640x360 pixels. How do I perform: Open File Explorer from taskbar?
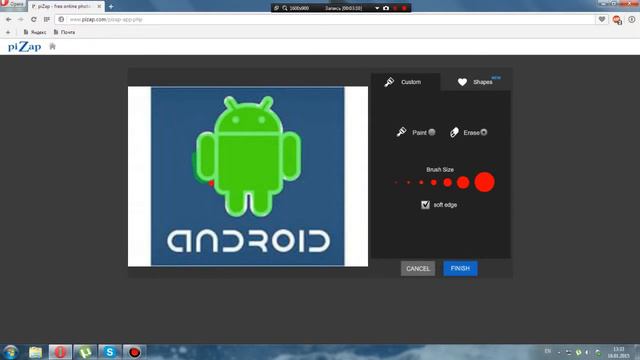(36, 352)
